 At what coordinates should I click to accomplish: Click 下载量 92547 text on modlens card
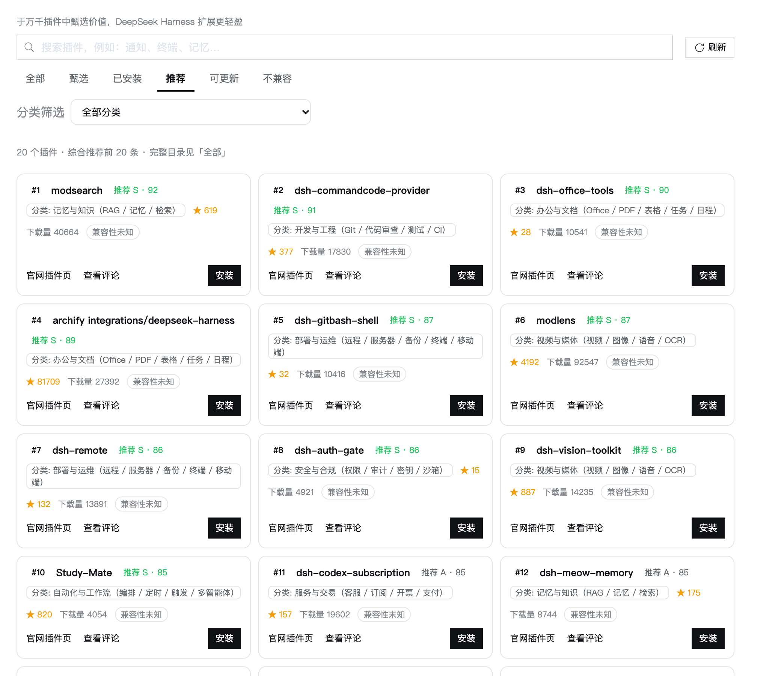(x=573, y=362)
